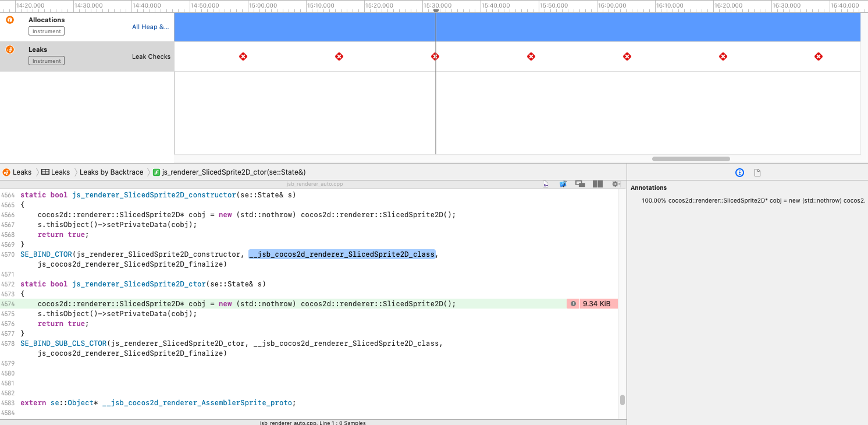Click the timeline horizontal scrollbar thumb
Viewport: 868px width, 425px height.
(691, 159)
